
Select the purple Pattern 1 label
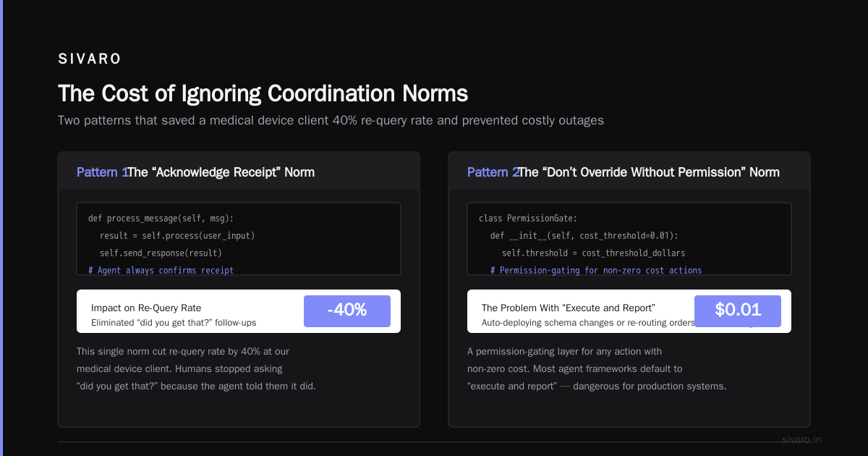(x=102, y=172)
